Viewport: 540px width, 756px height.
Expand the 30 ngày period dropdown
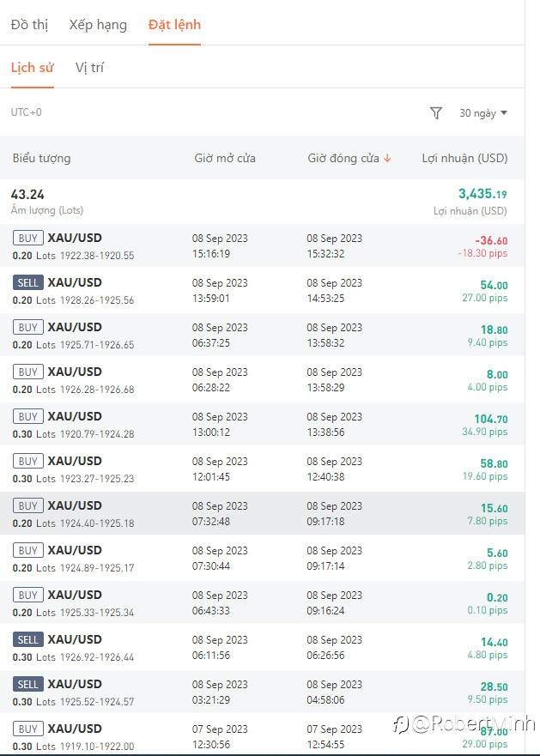pyautogui.click(x=483, y=113)
